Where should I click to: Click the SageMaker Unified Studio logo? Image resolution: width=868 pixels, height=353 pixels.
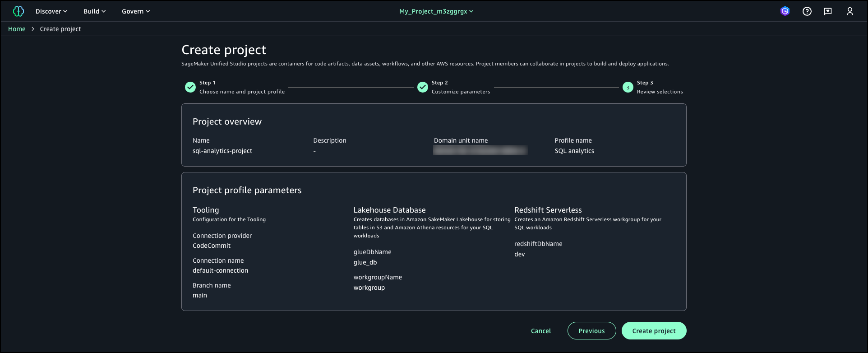(18, 11)
